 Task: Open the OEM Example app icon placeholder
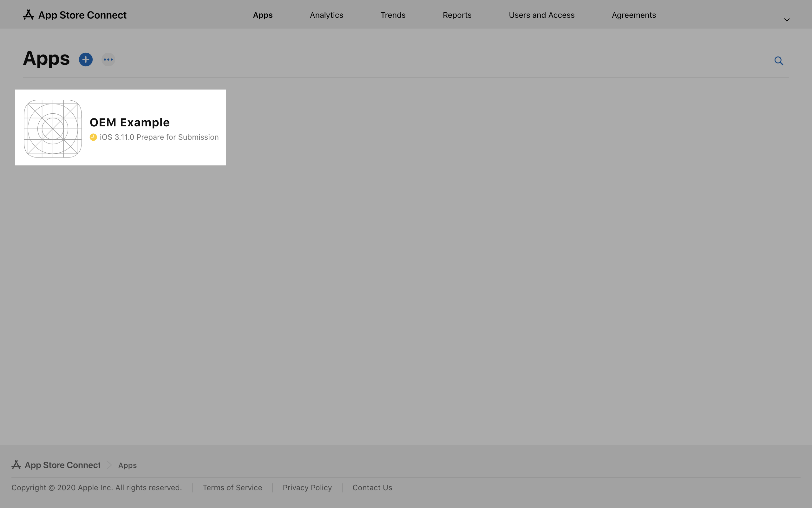[53, 128]
